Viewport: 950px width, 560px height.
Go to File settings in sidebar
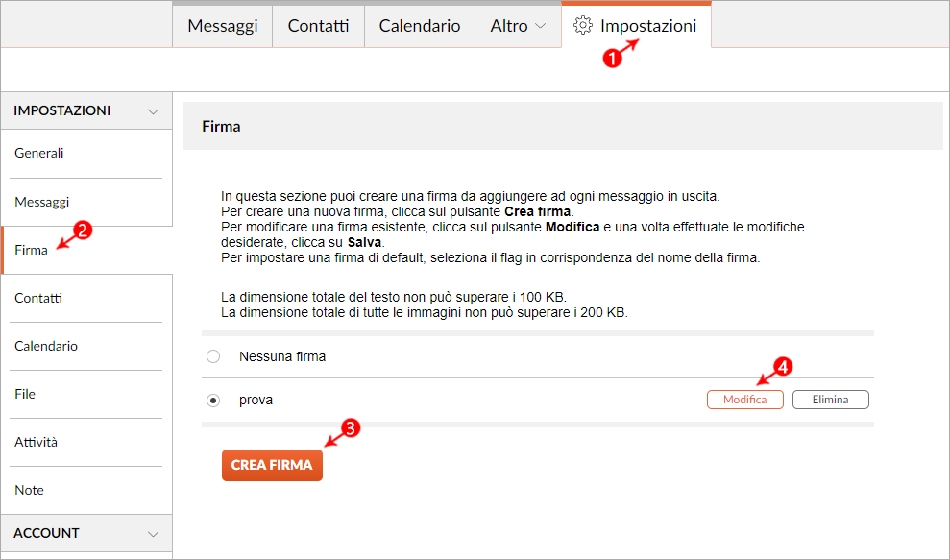pyautogui.click(x=25, y=394)
